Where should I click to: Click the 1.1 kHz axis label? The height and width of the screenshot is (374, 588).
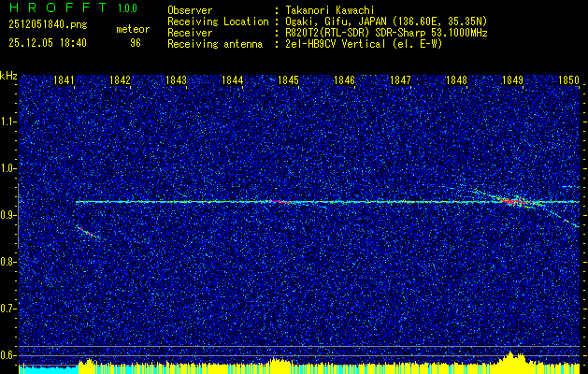(x=7, y=122)
